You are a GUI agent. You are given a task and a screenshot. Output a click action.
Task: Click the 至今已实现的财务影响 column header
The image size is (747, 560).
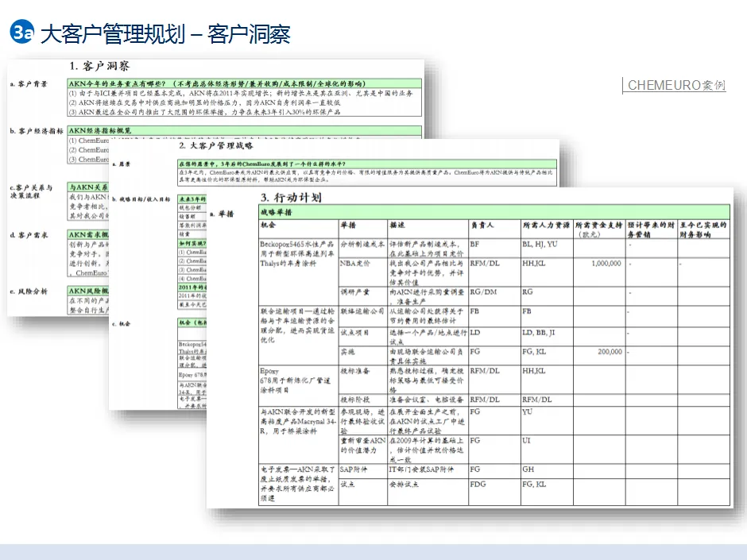pyautogui.click(x=703, y=229)
